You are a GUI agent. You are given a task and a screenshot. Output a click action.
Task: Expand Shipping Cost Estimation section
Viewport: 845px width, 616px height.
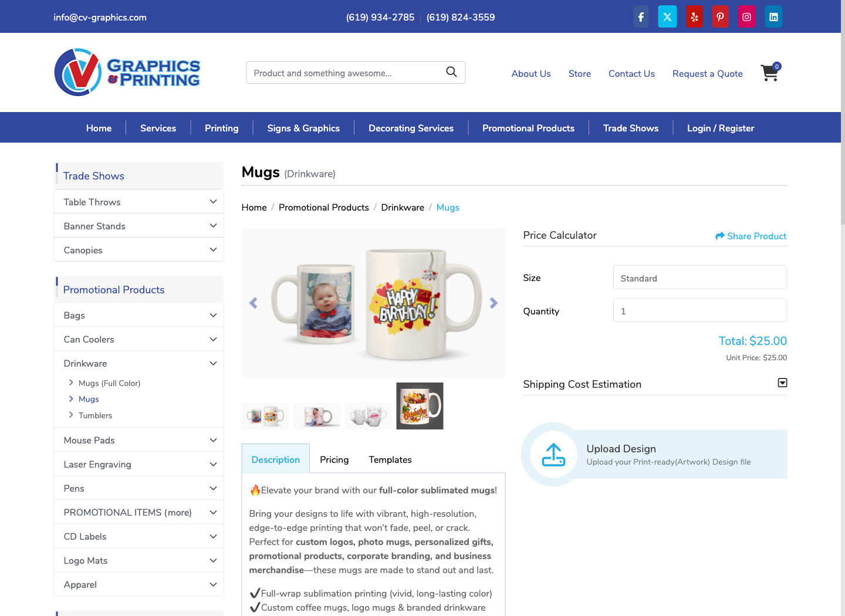[x=782, y=383]
